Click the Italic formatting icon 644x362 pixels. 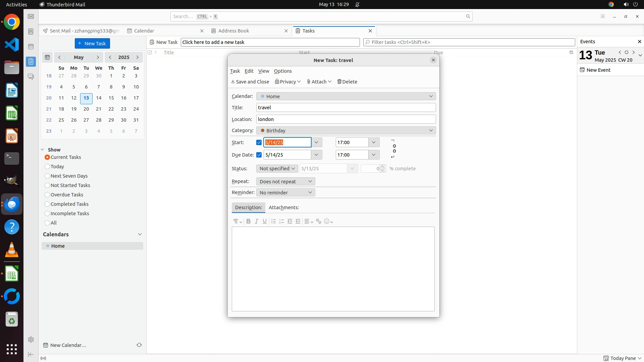(x=257, y=221)
